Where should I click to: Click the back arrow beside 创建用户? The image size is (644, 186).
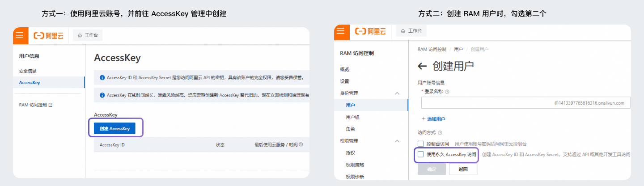pyautogui.click(x=422, y=66)
